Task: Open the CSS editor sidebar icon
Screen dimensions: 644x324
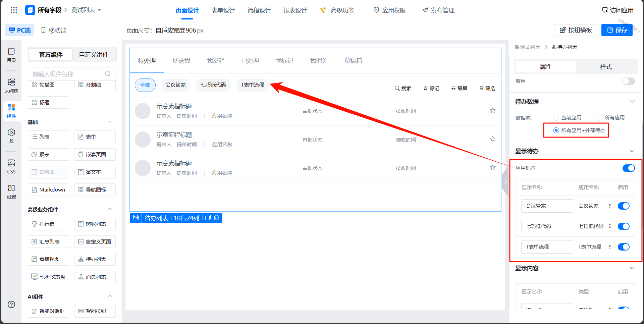Action: (x=11, y=166)
